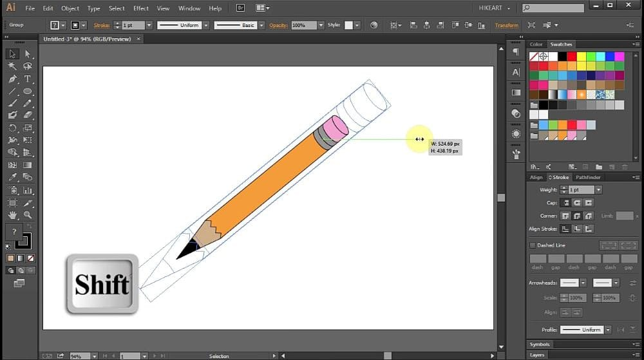Open the HIKEART workspace switcher
This screenshot has height=360, width=644.
click(x=495, y=8)
